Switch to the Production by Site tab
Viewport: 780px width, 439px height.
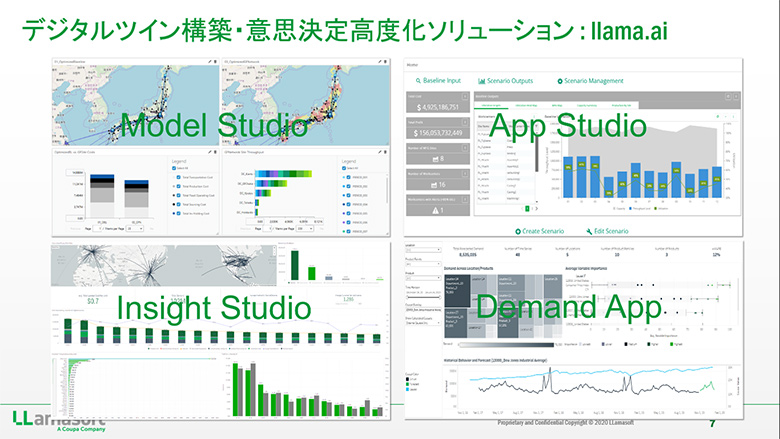(x=621, y=105)
